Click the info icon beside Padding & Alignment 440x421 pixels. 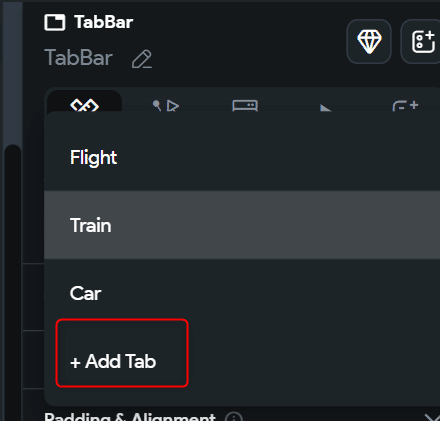pyautogui.click(x=234, y=417)
